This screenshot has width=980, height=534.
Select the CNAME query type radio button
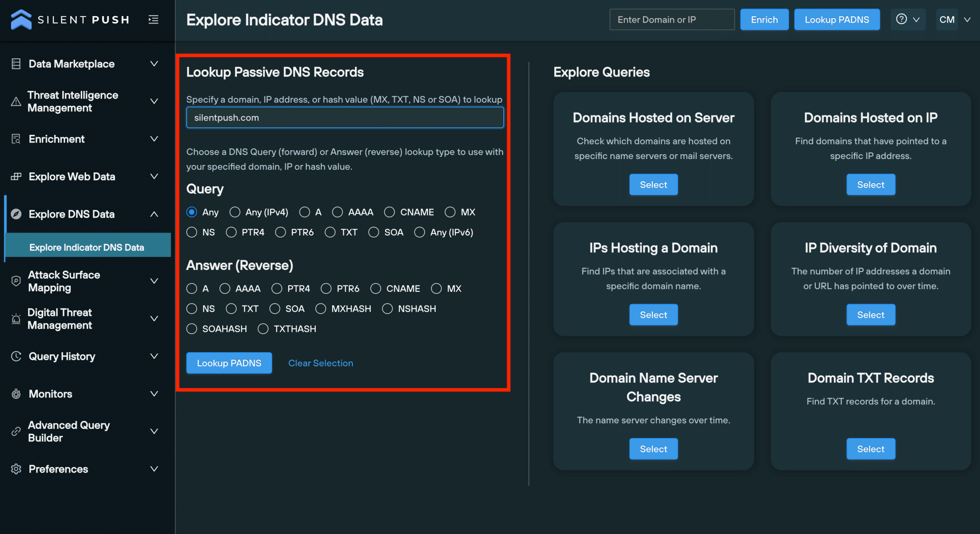(x=388, y=212)
